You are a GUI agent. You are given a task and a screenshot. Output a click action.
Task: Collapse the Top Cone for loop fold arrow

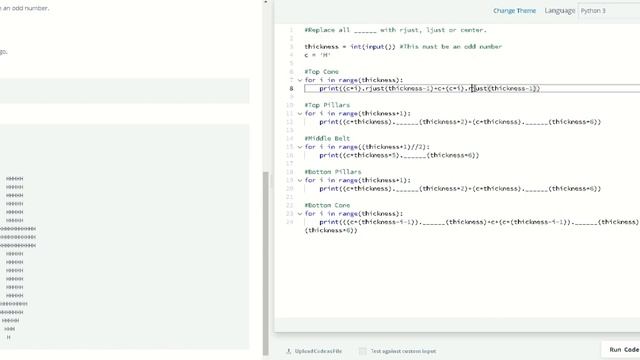[300, 80]
